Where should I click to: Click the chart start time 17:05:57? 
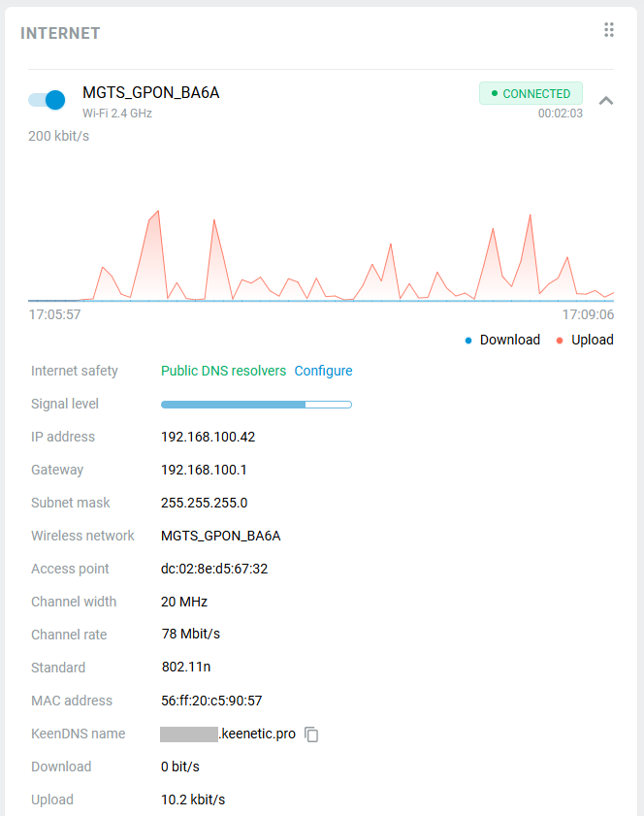tap(54, 315)
